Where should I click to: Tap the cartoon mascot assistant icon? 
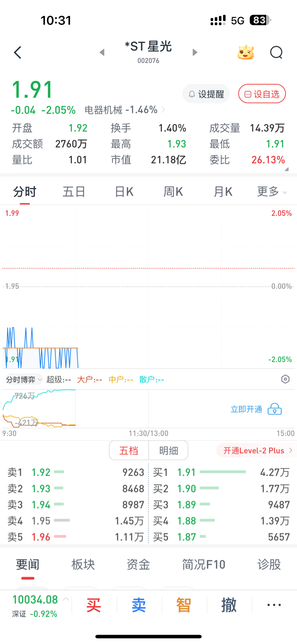(246, 52)
